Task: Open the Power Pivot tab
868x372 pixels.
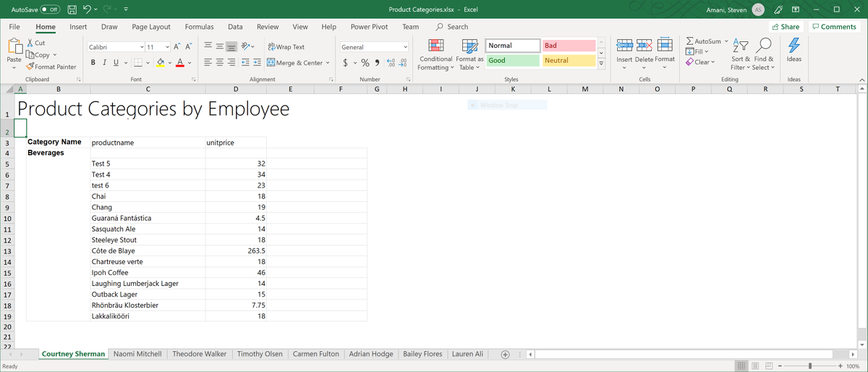Action: pyautogui.click(x=369, y=27)
